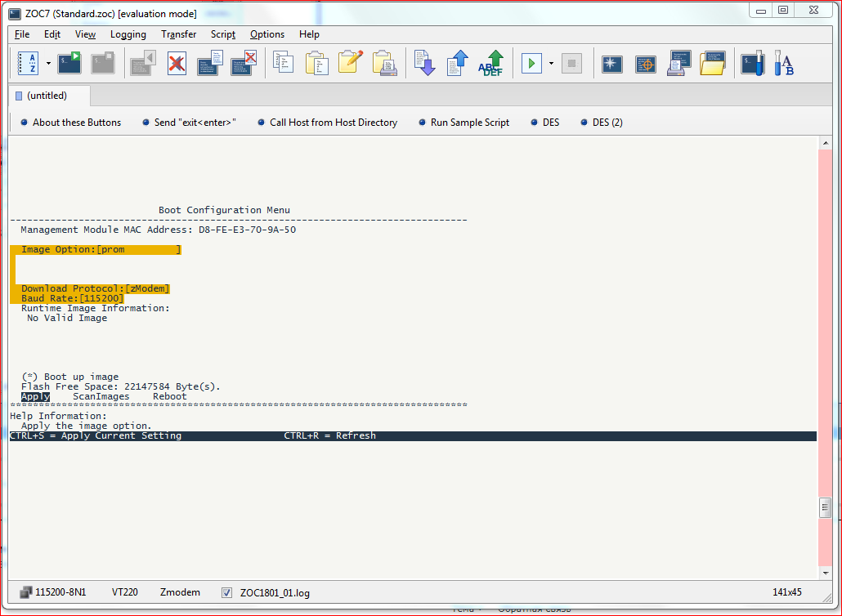The height and width of the screenshot is (616, 842).
Task: Select the (untitled) session tab
Action: point(47,96)
